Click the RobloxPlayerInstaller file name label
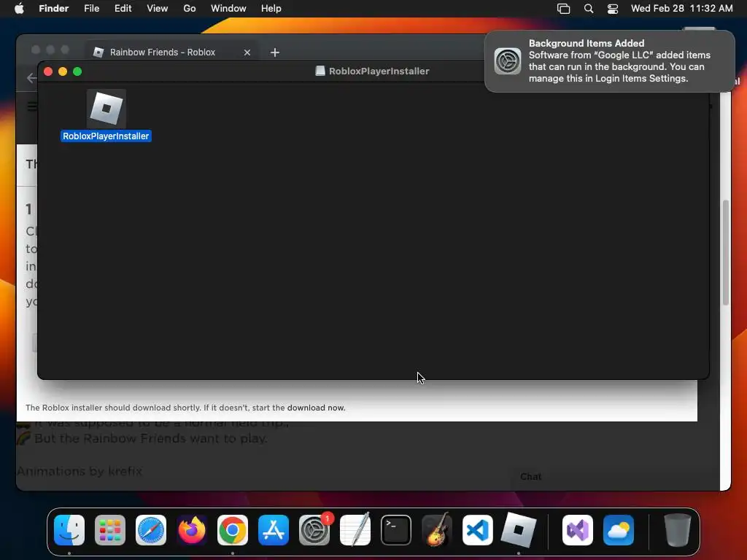This screenshot has width=747, height=560. pyautogui.click(x=106, y=136)
